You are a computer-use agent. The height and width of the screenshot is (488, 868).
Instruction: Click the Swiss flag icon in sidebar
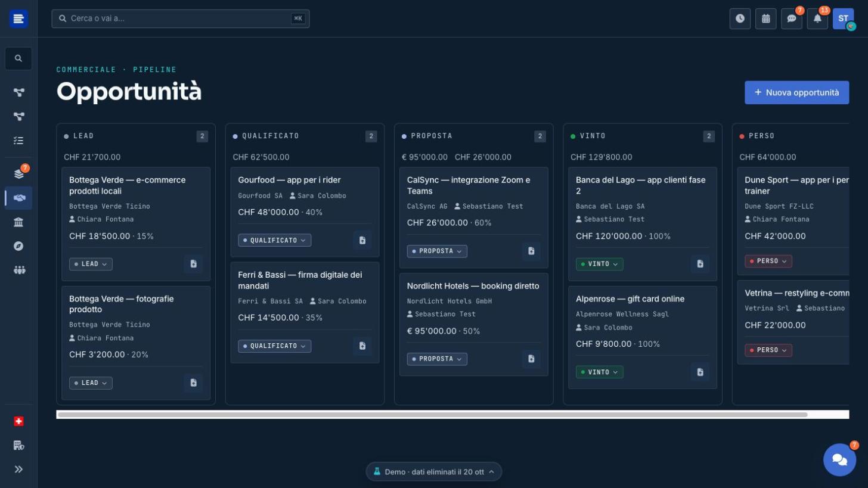pos(18,421)
